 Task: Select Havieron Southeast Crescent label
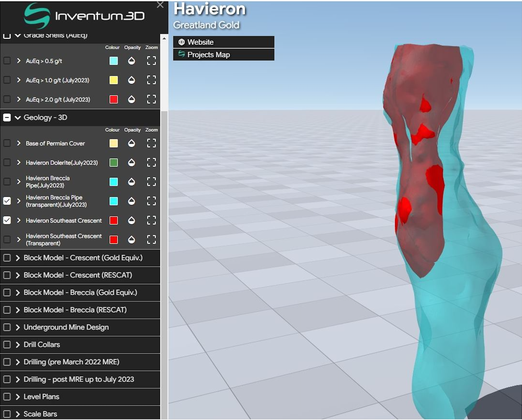click(64, 220)
